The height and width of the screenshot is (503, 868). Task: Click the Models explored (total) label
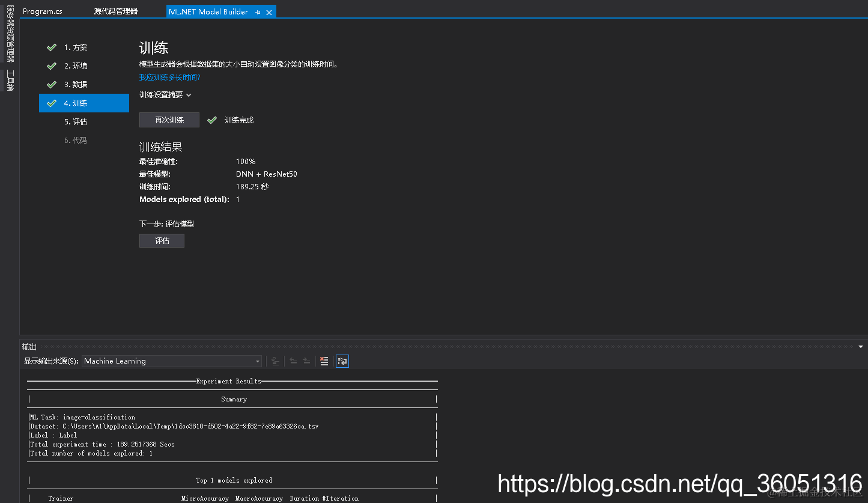point(184,200)
